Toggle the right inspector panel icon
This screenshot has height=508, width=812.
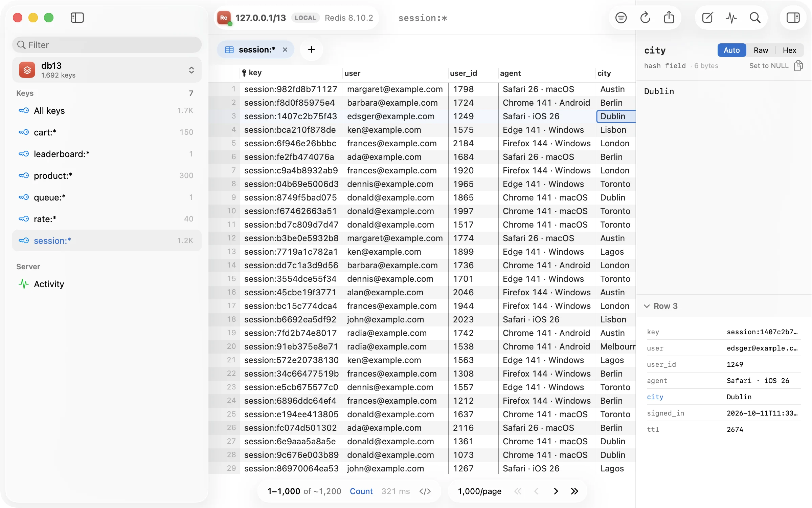tap(793, 18)
